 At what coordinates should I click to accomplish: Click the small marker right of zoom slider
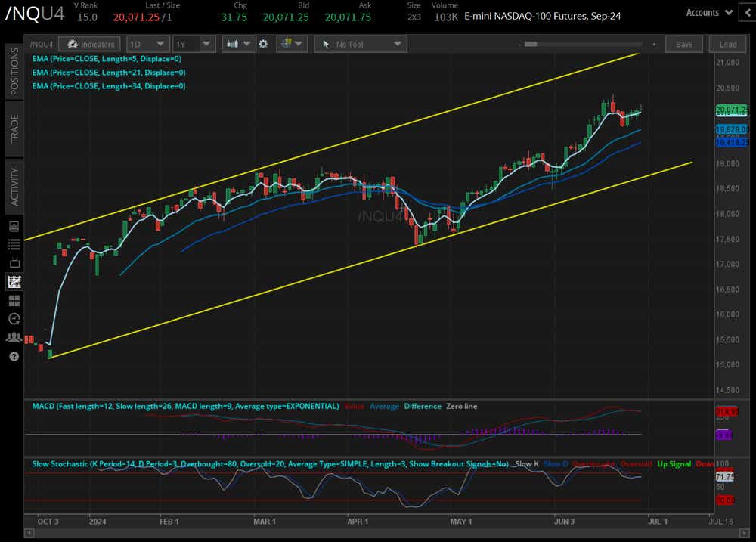click(x=654, y=45)
